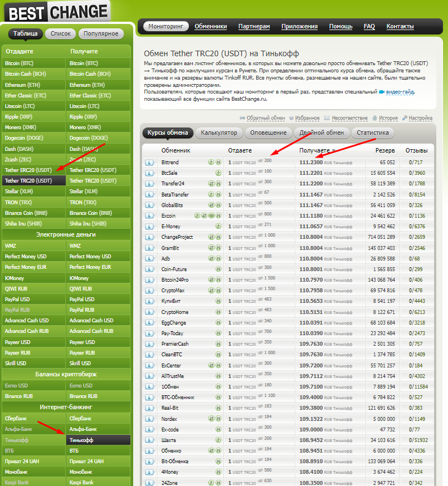Open reviews 0/51932 for Шахта
This screenshot has height=486, width=448.
click(x=418, y=440)
